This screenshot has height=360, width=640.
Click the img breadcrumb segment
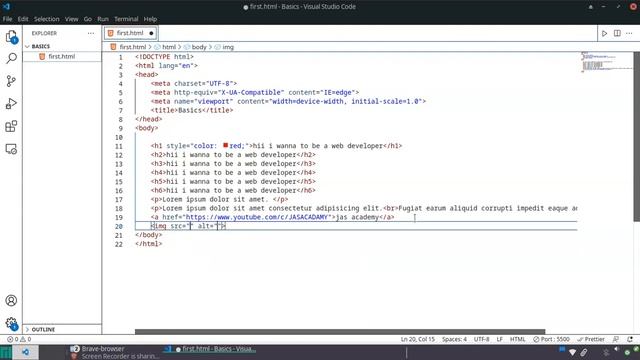coord(228,47)
